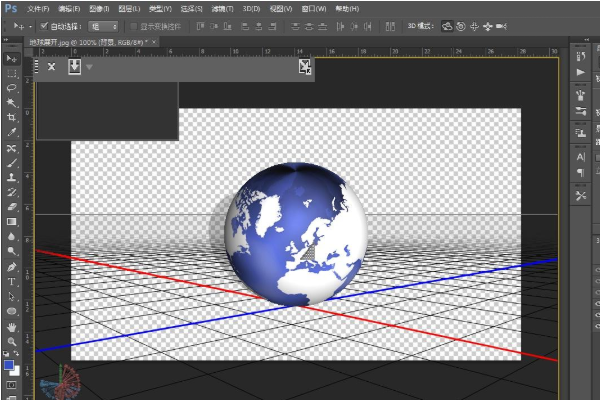Select the Brush tool
The height and width of the screenshot is (400, 600).
[x=11, y=162]
